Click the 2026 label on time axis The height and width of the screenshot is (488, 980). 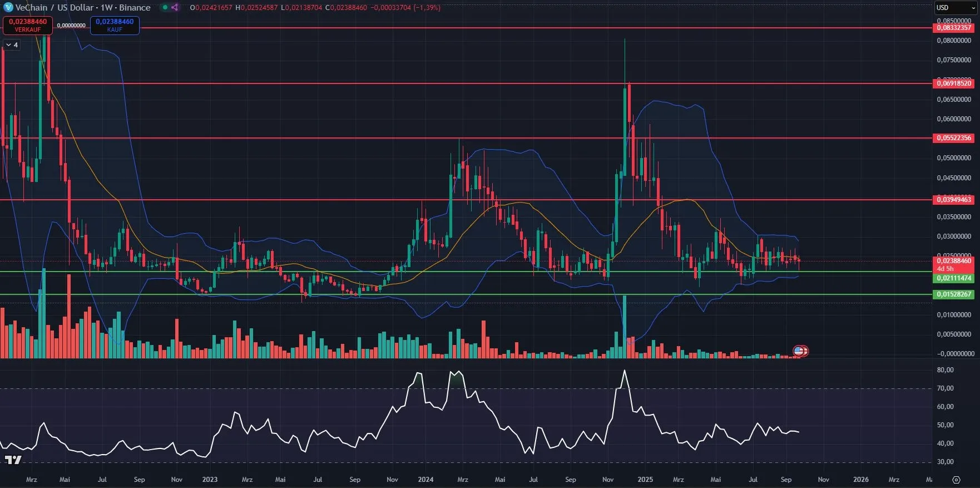tap(860, 480)
